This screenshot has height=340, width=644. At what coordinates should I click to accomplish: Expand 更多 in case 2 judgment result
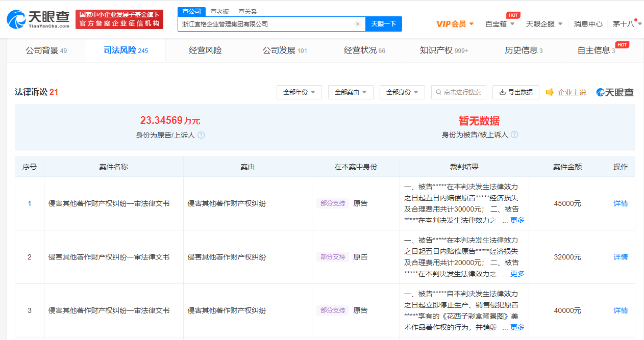[517, 274]
